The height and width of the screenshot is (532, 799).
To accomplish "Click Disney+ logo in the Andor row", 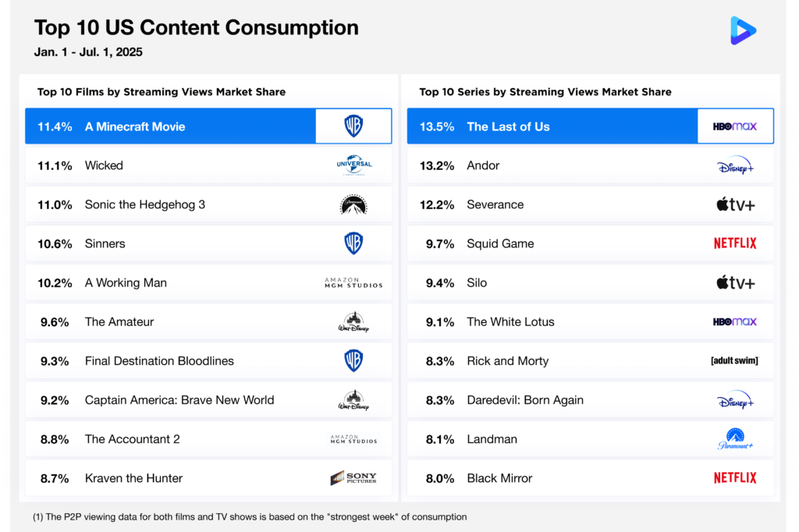I will (735, 165).
